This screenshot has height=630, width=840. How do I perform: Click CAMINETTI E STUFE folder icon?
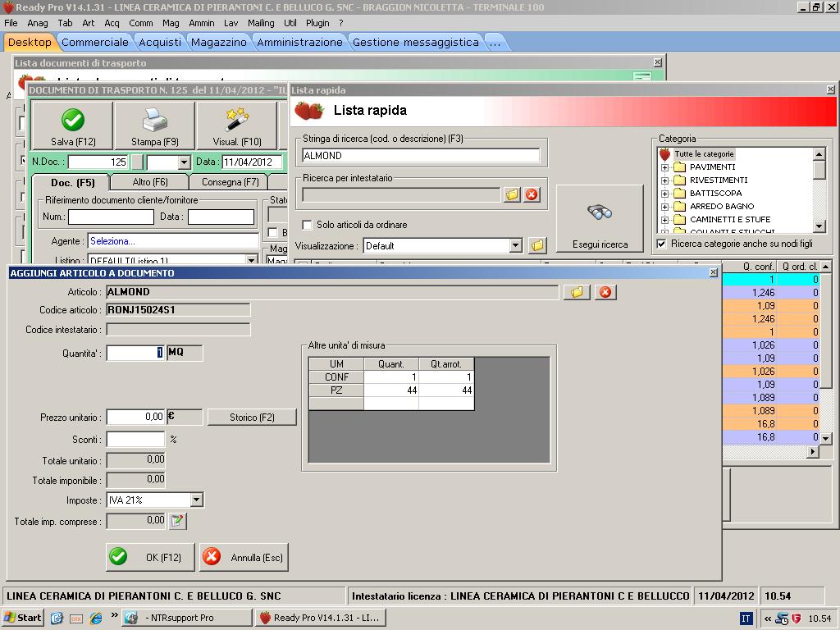click(x=679, y=220)
